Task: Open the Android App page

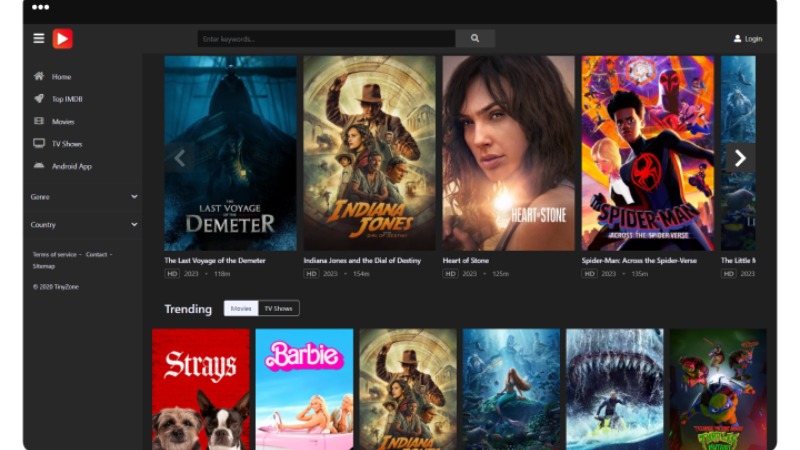Action: tap(71, 166)
